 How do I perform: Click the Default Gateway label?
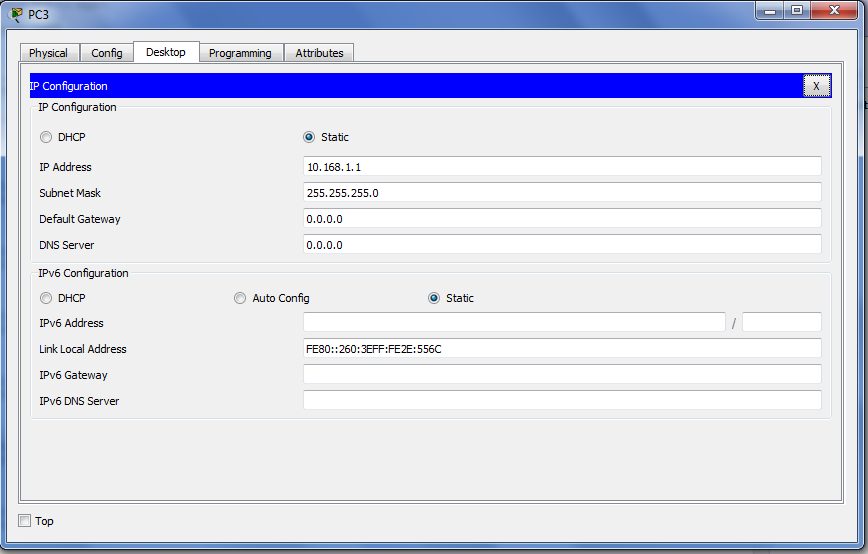(80, 219)
